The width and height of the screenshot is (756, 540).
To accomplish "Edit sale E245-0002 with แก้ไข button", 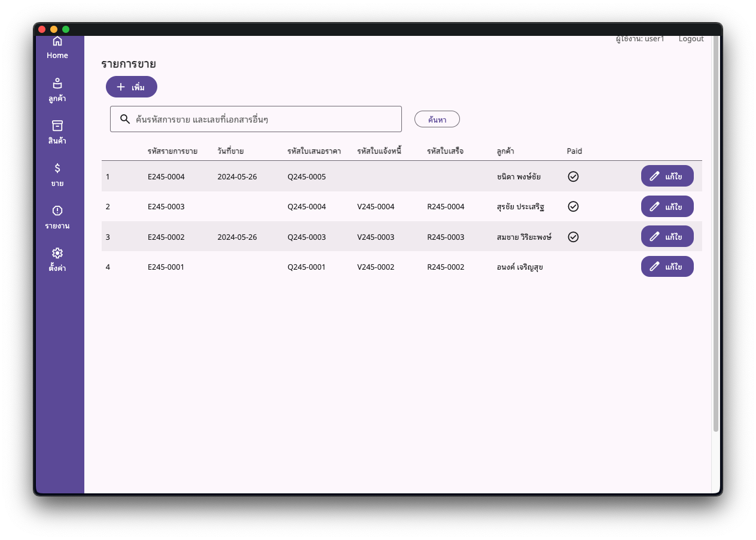I will tap(667, 236).
